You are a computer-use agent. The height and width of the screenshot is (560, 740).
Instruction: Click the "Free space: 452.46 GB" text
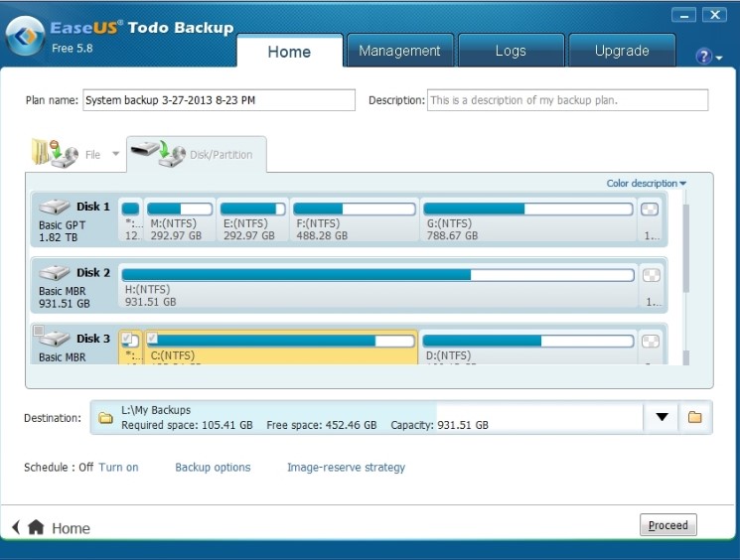322,425
